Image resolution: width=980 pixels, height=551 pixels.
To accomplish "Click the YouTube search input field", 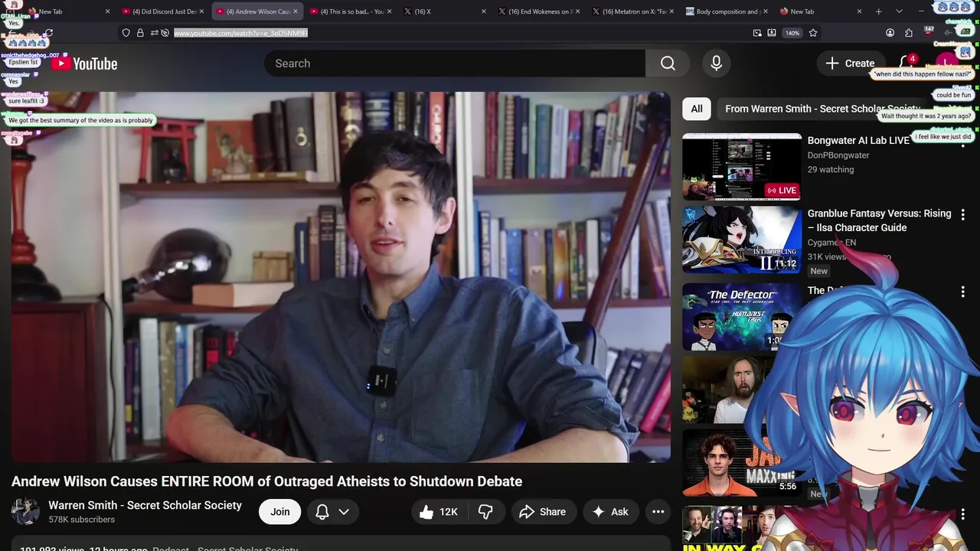I will click(455, 64).
